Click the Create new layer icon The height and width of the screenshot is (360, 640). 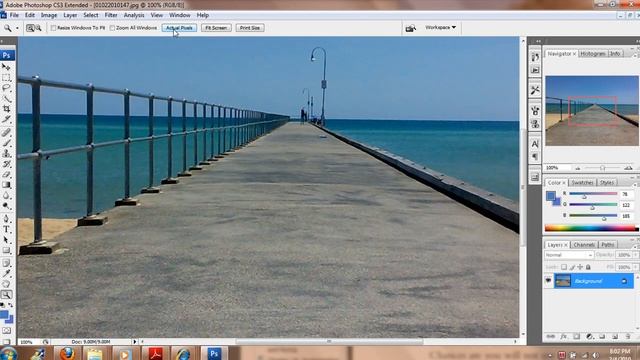[615, 337]
